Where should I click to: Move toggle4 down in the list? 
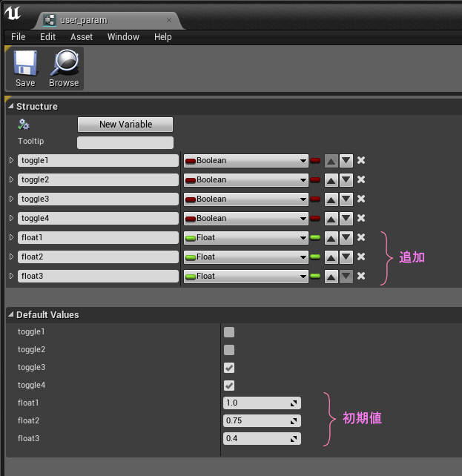pos(346,219)
